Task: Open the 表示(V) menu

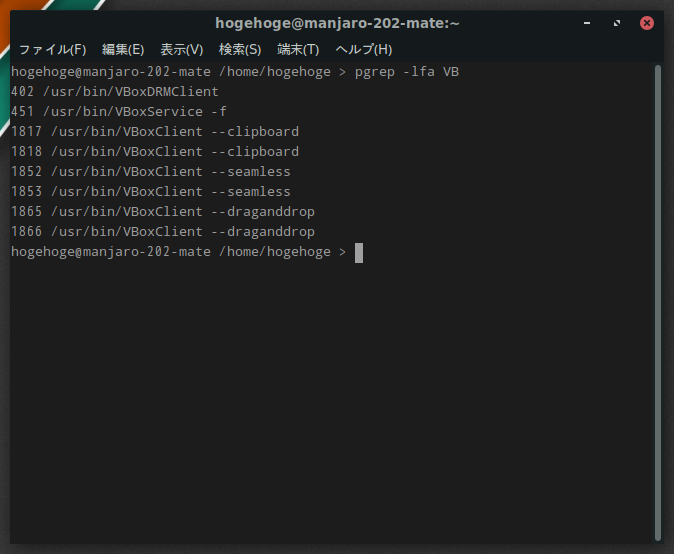Action: tap(181, 49)
